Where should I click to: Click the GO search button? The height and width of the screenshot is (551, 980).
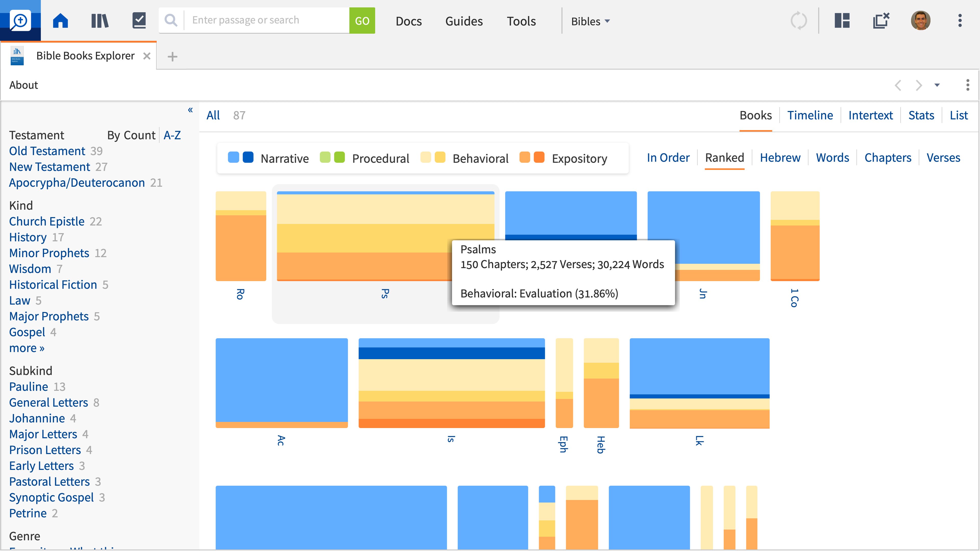click(x=362, y=20)
